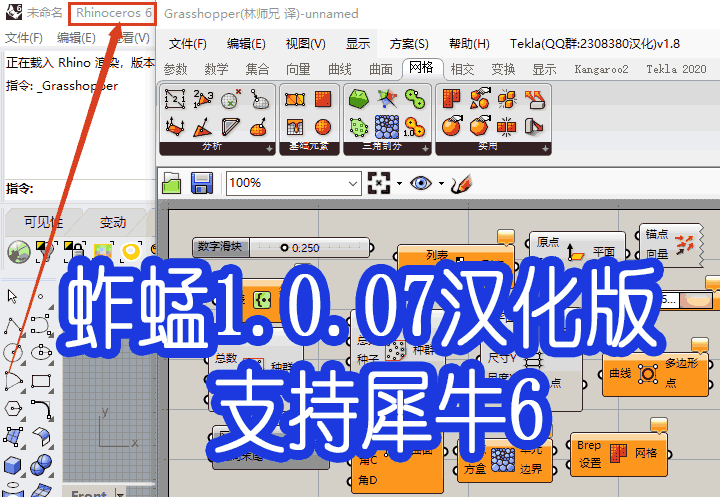Open the Grasshopper 显示 menu
This screenshot has width=720, height=497.
(x=358, y=44)
